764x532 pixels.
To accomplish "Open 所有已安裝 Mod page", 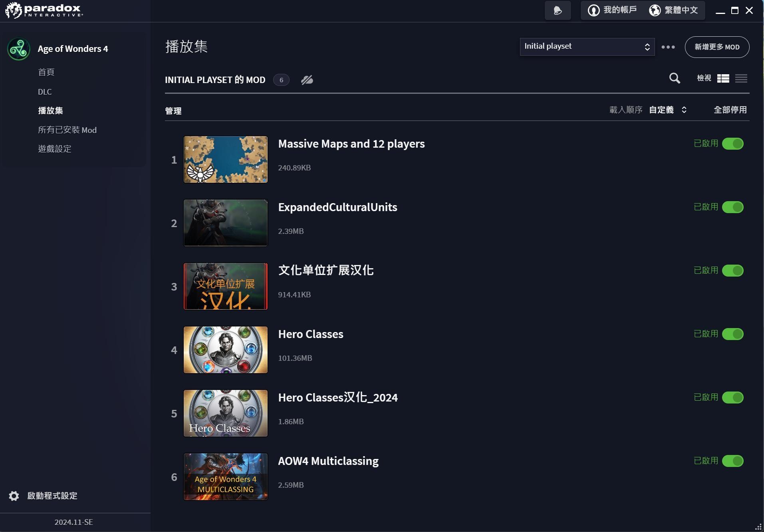I will 67,130.
